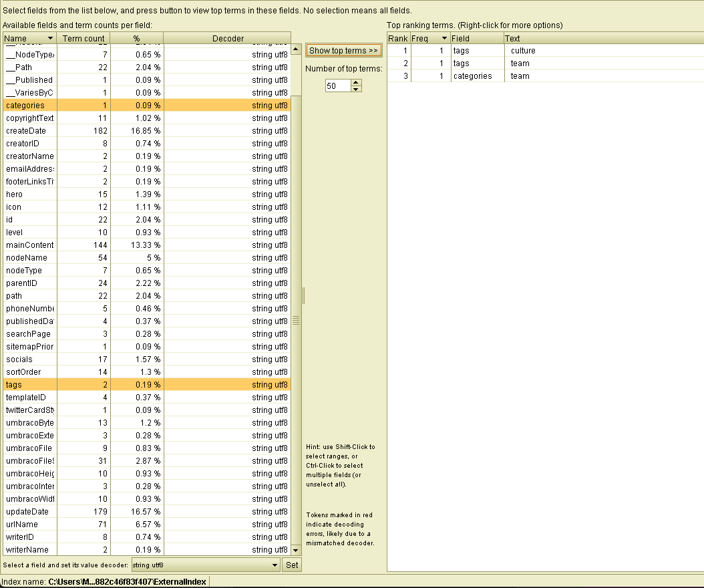This screenshot has width=704, height=588.
Task: Select the culture term row in results
Action: point(534,51)
